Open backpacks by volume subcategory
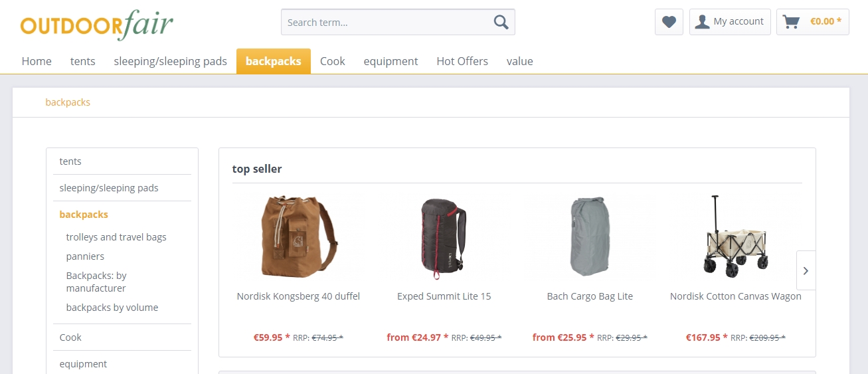Viewport: 868px width, 374px height. [112, 308]
